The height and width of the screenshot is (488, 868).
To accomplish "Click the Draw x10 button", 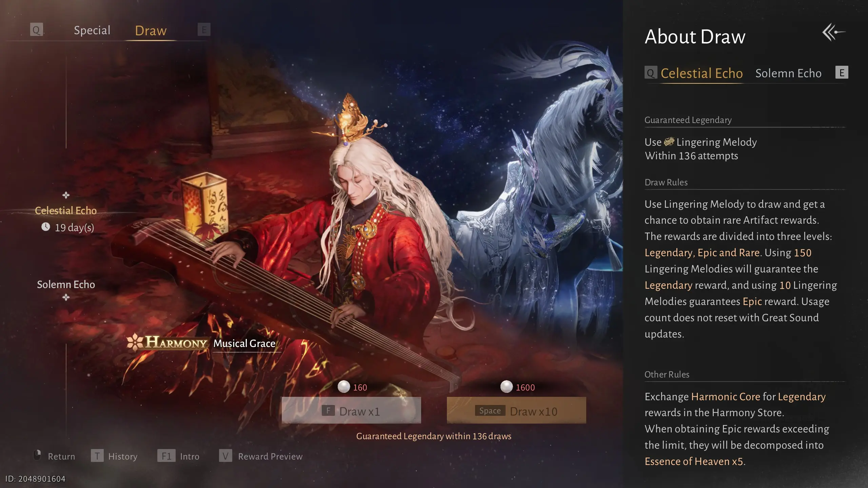I will pos(516,410).
